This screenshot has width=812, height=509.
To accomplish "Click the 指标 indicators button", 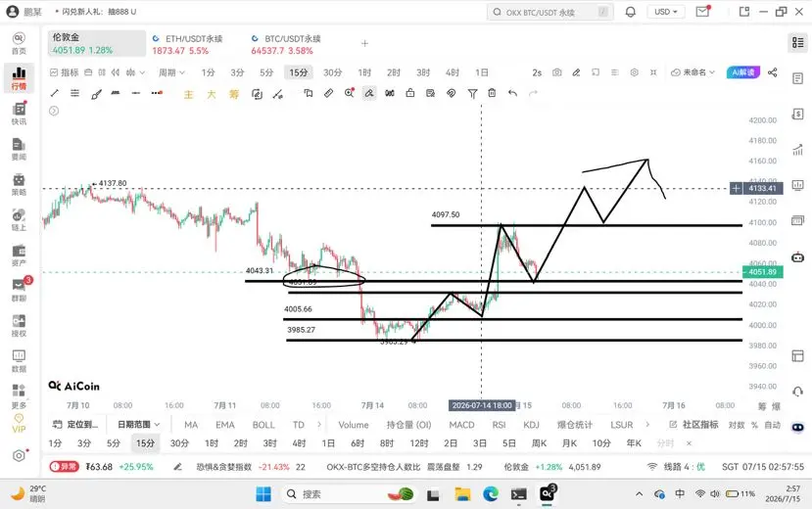I will [65, 72].
